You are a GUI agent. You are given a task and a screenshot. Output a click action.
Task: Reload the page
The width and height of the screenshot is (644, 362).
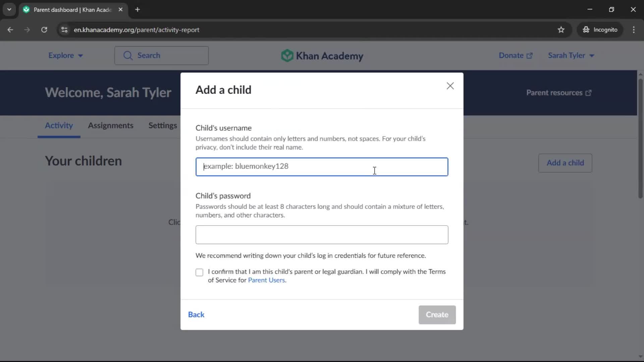coord(44,29)
